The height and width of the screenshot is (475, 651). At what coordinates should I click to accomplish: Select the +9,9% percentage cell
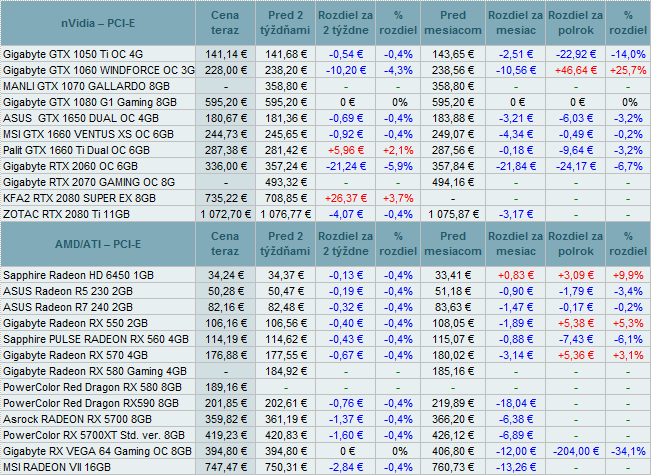[x=628, y=275]
